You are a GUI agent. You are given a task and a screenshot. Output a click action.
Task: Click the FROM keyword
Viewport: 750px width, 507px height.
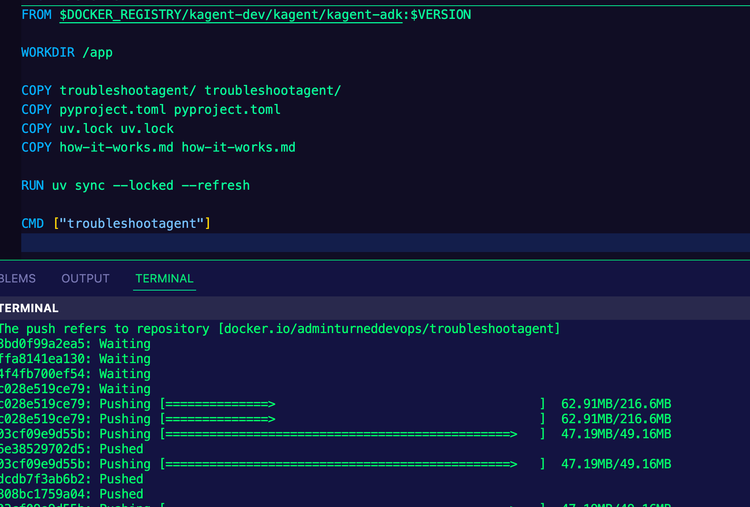coord(36,15)
